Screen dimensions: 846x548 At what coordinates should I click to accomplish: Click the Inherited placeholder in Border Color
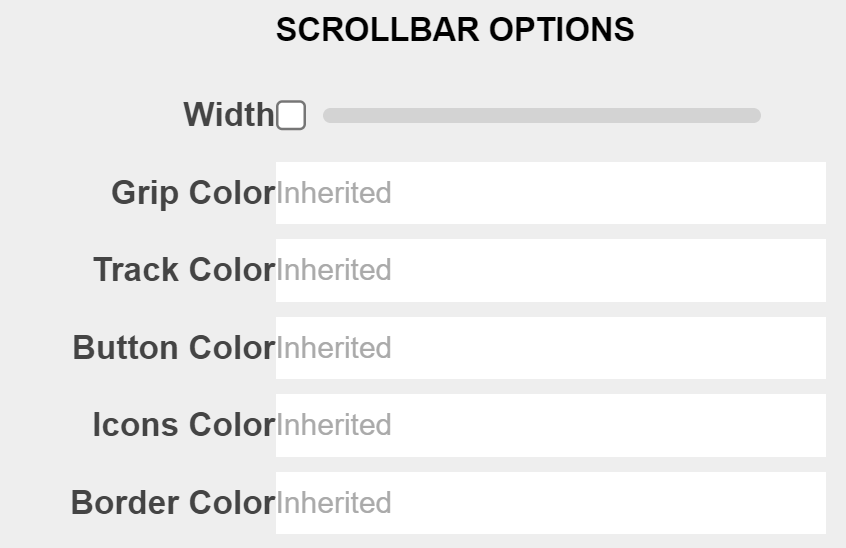point(334,502)
